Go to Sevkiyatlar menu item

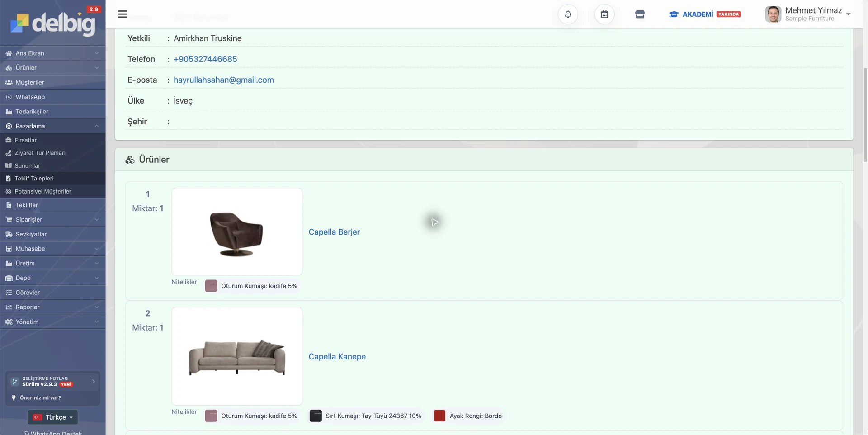point(53,234)
